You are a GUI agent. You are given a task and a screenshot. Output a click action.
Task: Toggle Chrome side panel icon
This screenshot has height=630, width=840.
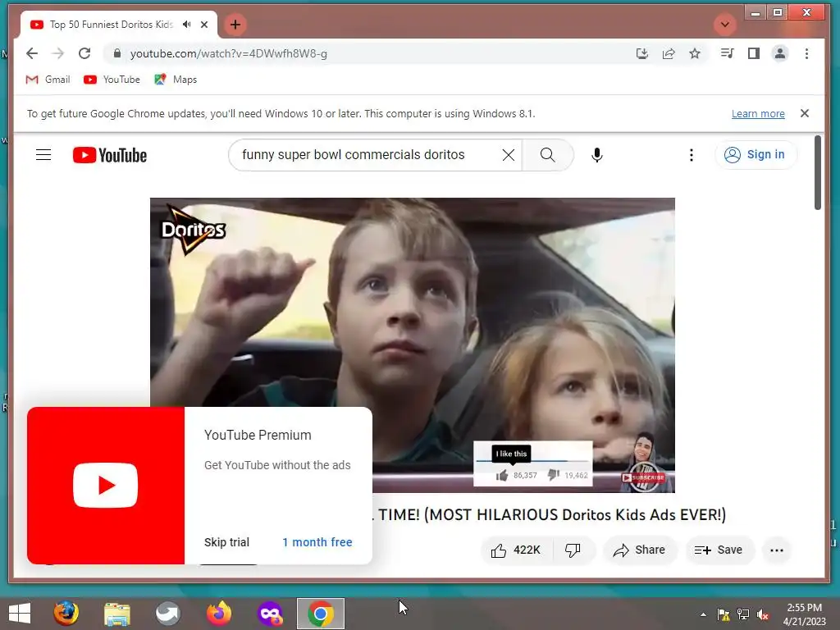click(753, 53)
